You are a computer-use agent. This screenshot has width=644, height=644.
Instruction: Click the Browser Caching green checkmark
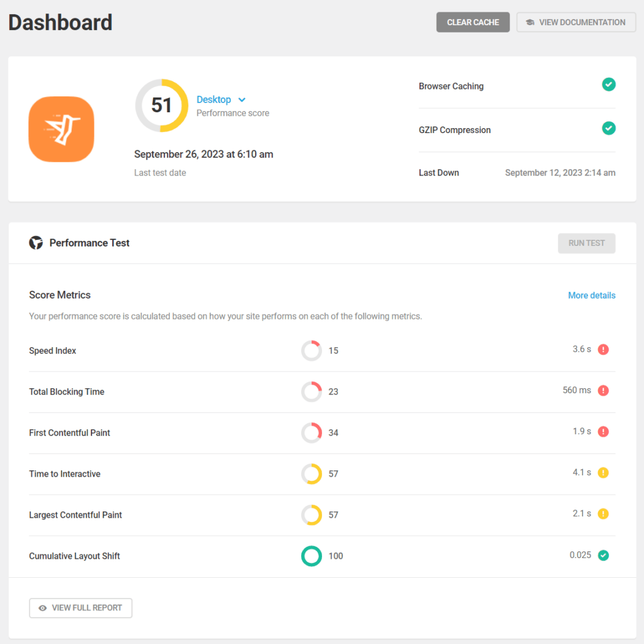click(x=608, y=85)
